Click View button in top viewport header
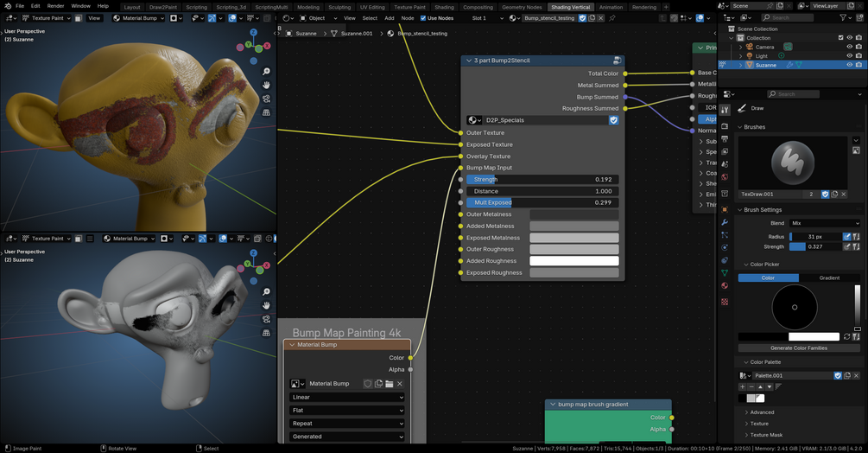The image size is (868, 453). pyautogui.click(x=95, y=17)
